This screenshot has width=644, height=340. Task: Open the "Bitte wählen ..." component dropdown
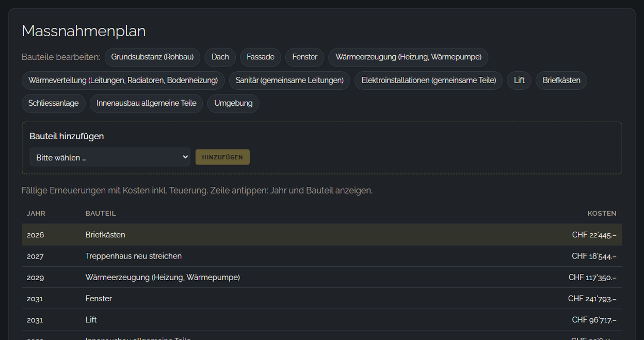(110, 157)
